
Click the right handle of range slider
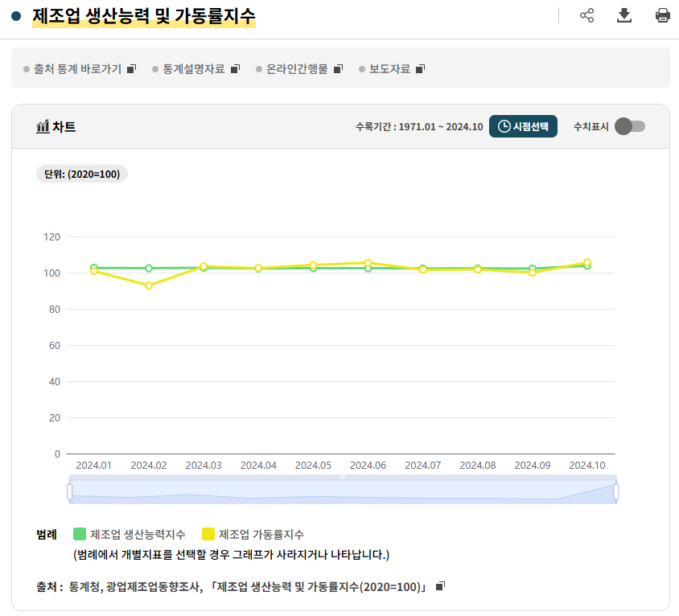[616, 492]
